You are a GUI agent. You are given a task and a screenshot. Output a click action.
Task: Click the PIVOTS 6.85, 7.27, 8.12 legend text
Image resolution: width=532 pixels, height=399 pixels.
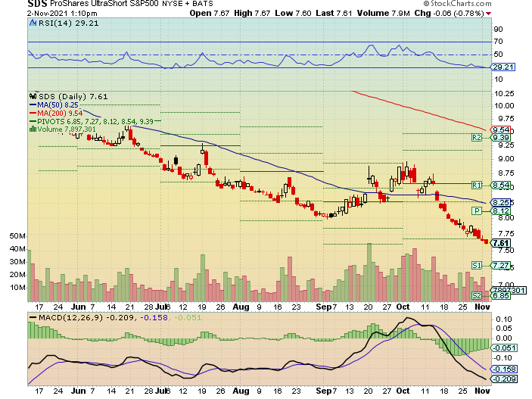[x=95, y=121]
